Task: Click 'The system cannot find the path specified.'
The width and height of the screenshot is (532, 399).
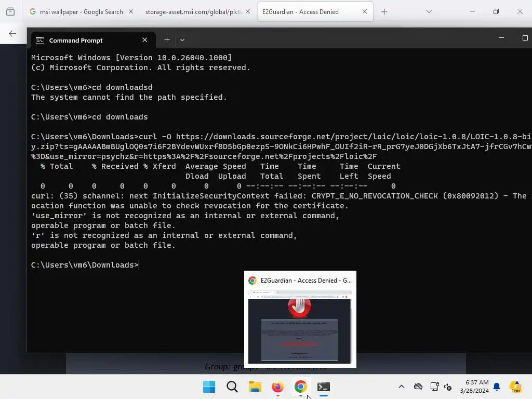Action: [129, 97]
